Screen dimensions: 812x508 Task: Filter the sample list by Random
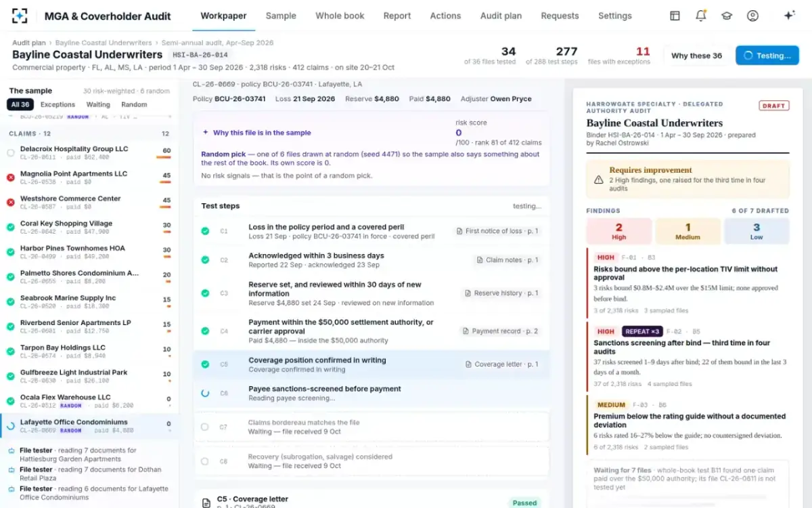pos(134,104)
